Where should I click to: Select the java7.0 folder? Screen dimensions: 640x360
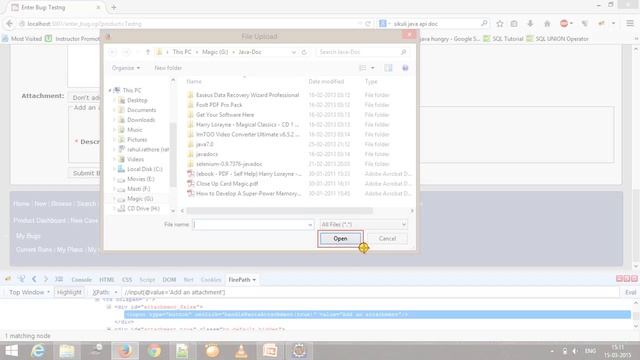tap(204, 144)
